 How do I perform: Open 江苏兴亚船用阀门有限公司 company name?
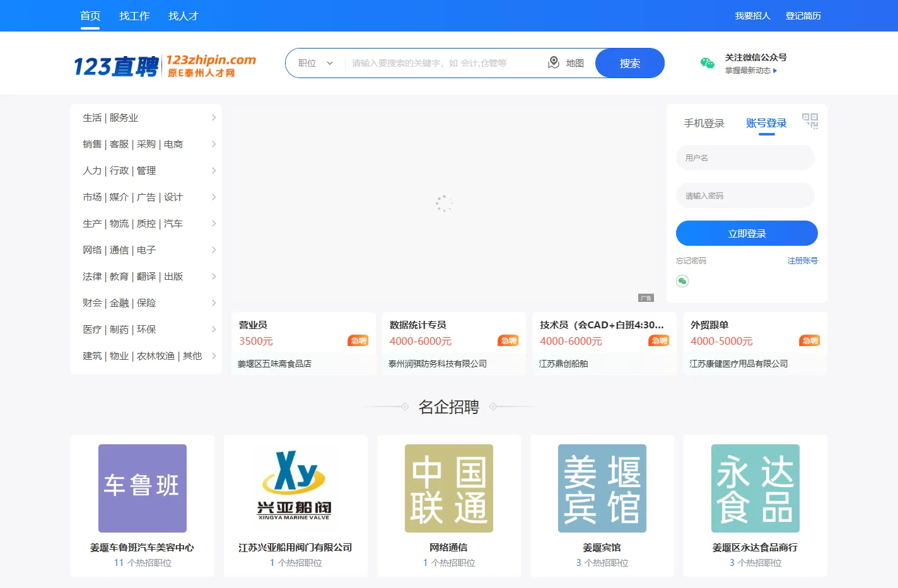pos(295,548)
